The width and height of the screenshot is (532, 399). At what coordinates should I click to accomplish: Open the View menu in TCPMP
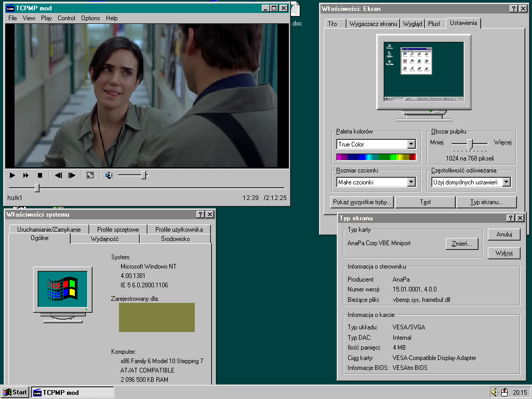pyautogui.click(x=29, y=18)
